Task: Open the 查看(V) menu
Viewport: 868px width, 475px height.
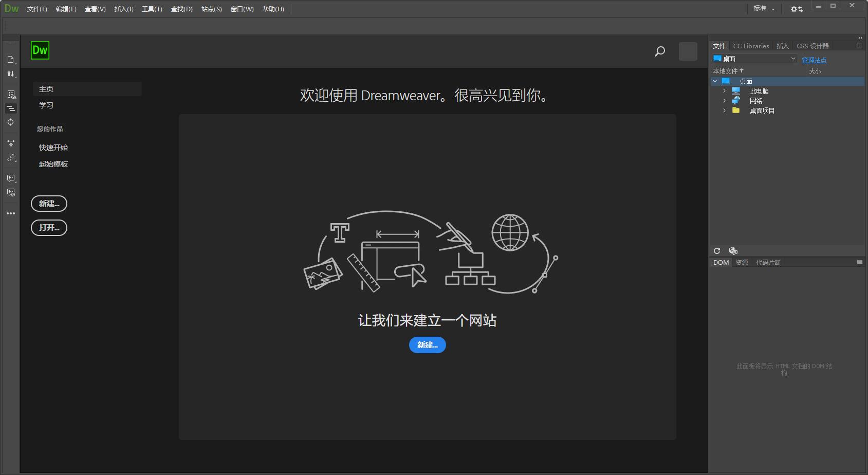Action: (x=95, y=9)
